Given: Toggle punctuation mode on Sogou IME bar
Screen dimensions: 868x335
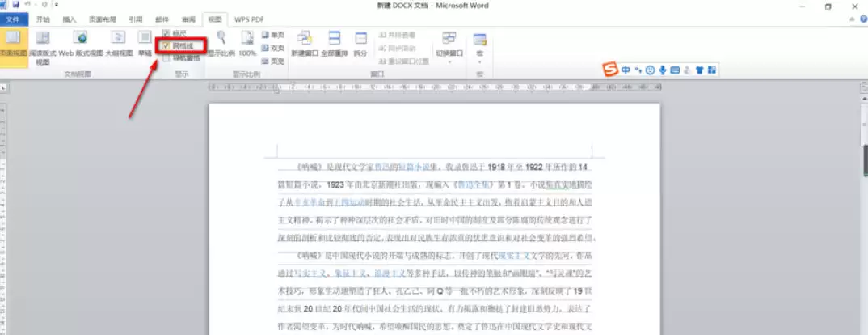Looking at the screenshot, I should point(638,70).
